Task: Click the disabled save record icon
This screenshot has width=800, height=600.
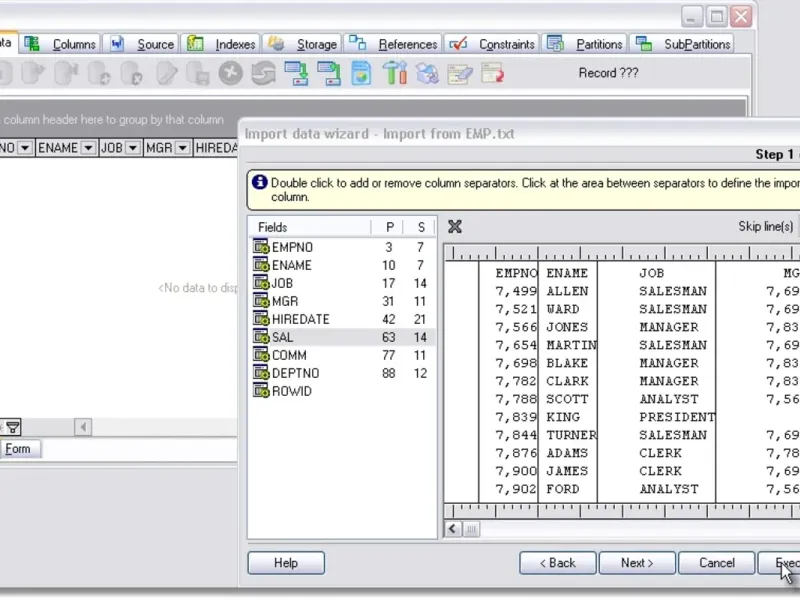Action: click(198, 73)
